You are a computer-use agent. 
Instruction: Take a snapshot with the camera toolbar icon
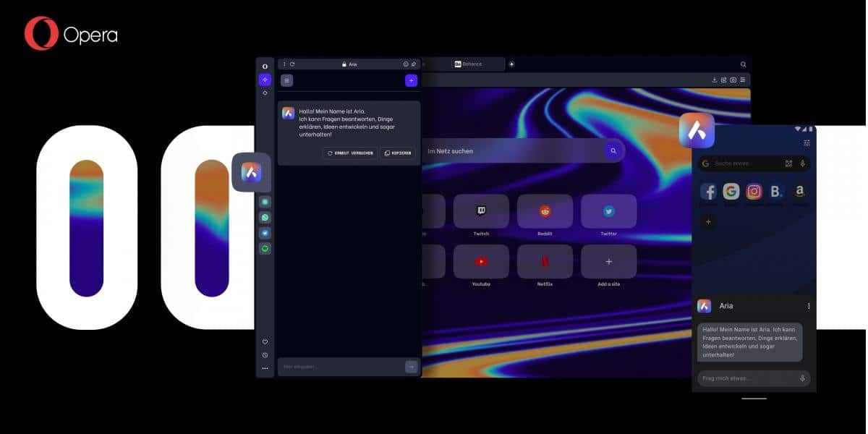click(x=733, y=80)
